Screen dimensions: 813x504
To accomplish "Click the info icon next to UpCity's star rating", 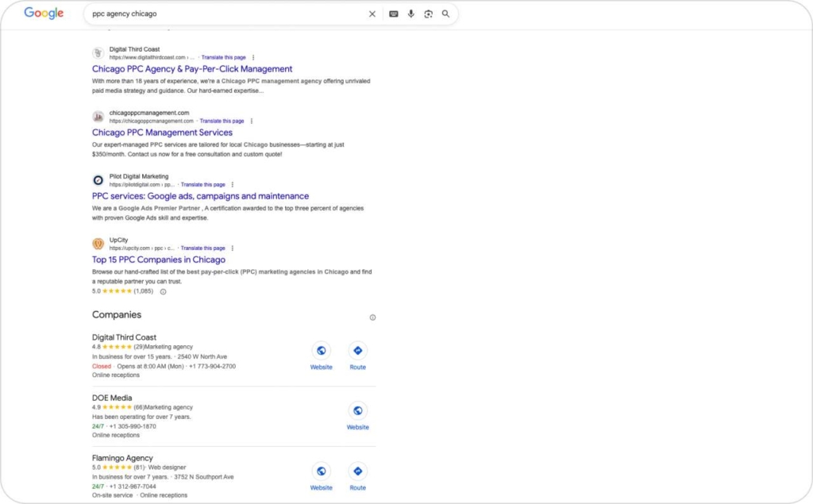I will coord(163,292).
